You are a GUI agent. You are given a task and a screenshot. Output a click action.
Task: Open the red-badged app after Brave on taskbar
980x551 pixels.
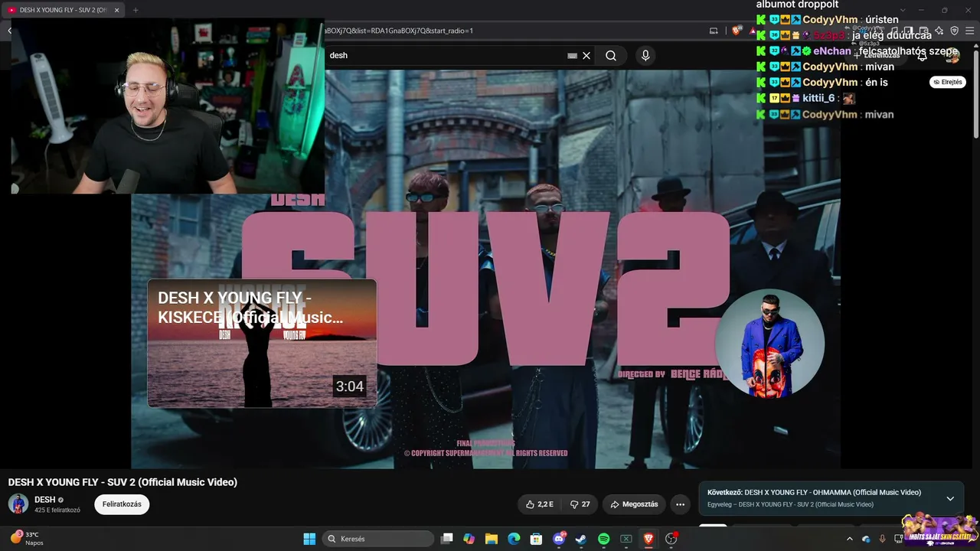671,539
